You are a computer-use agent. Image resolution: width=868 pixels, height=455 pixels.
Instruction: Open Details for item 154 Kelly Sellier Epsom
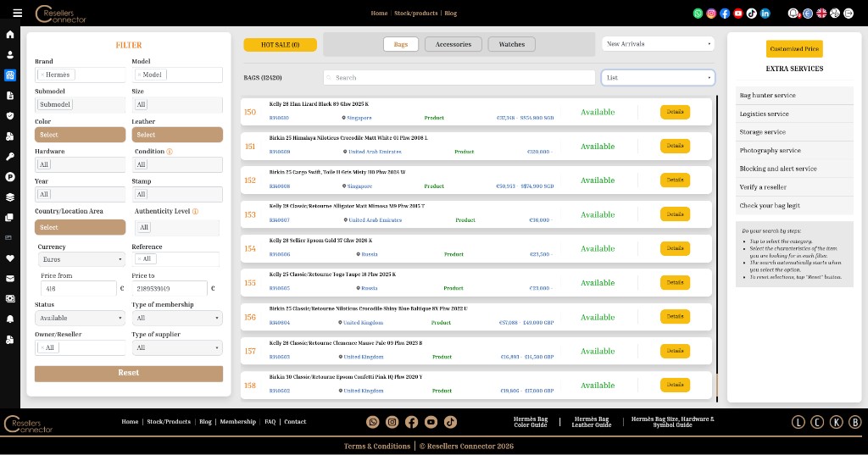coord(675,248)
